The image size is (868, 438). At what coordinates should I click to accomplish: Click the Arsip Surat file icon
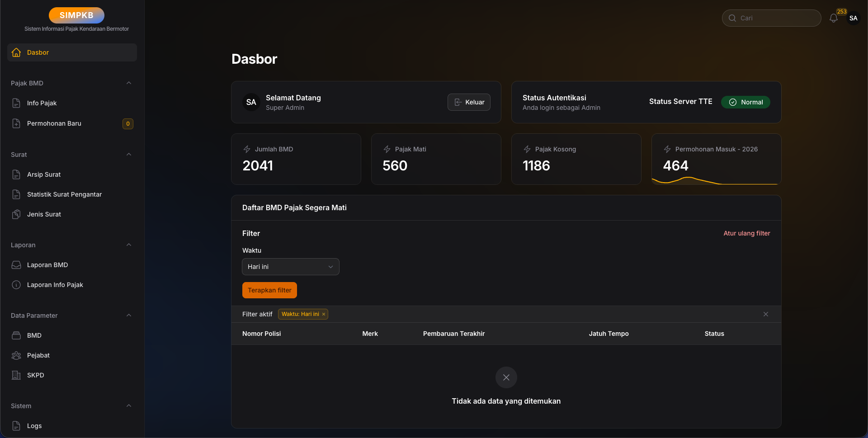(x=16, y=174)
